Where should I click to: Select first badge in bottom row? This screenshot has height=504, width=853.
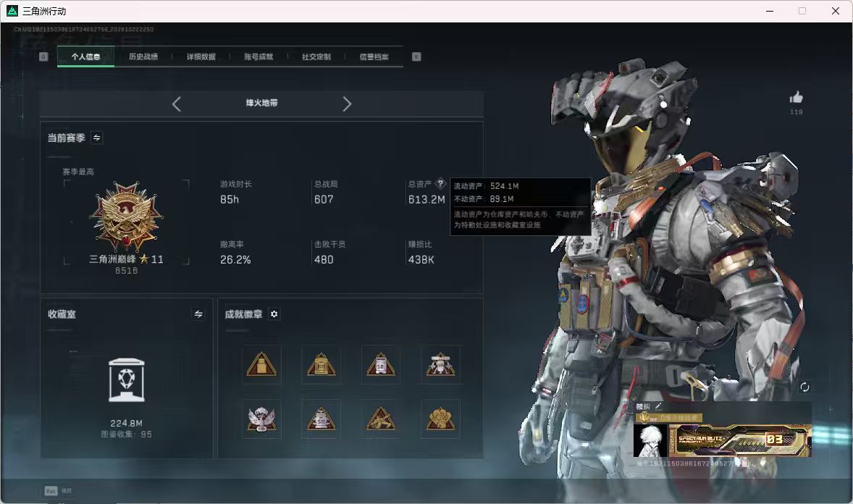(261, 419)
